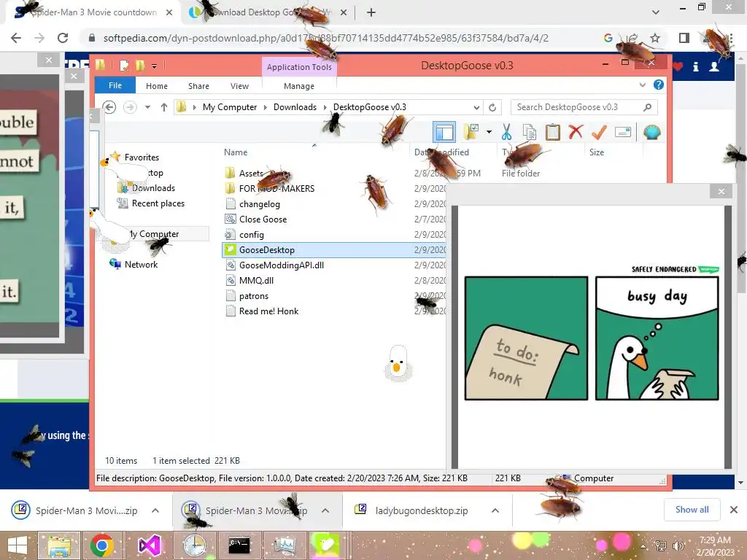The image size is (747, 560).
Task: Click the red X Delete icon
Action: (x=576, y=131)
